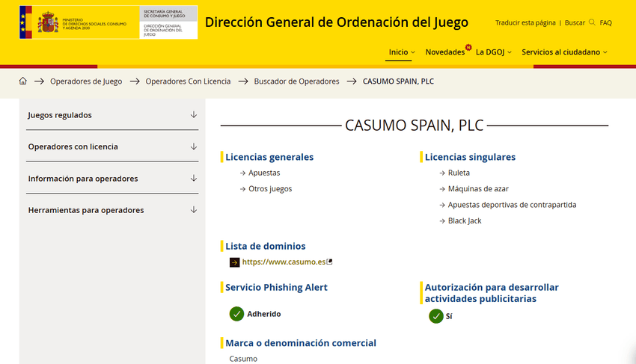Expand Juegos regulados sidebar section
This screenshot has height=364, width=636.
point(112,115)
